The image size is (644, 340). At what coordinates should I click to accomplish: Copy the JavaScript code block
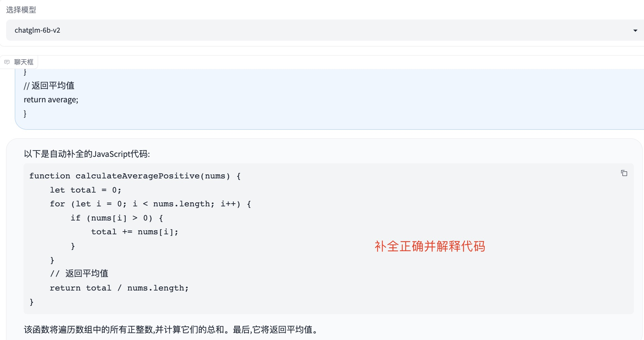coord(624,173)
